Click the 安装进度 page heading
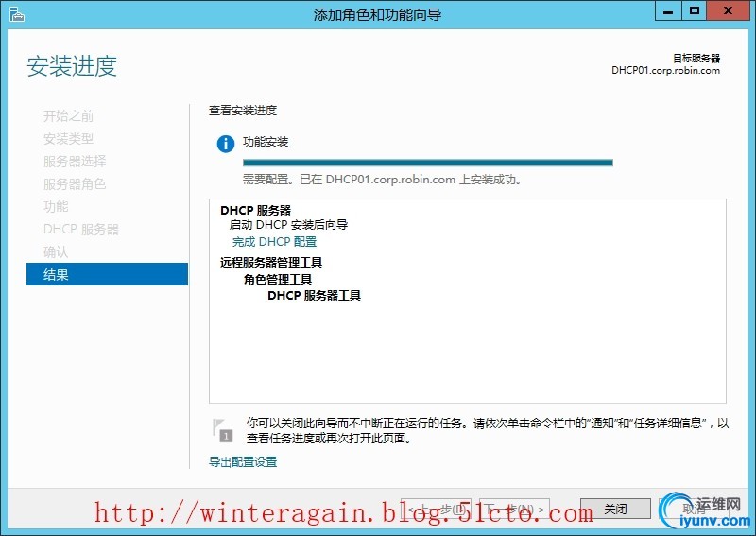The width and height of the screenshot is (756, 536). pos(72,66)
